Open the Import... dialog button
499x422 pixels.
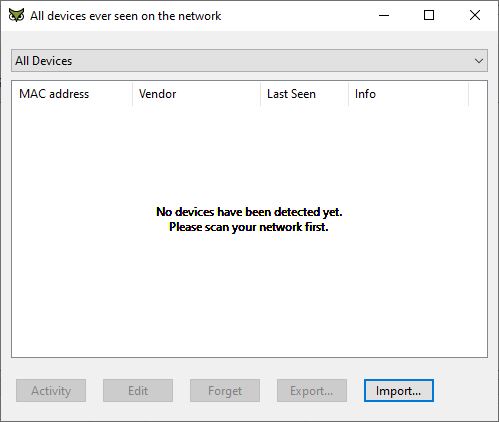(x=399, y=390)
